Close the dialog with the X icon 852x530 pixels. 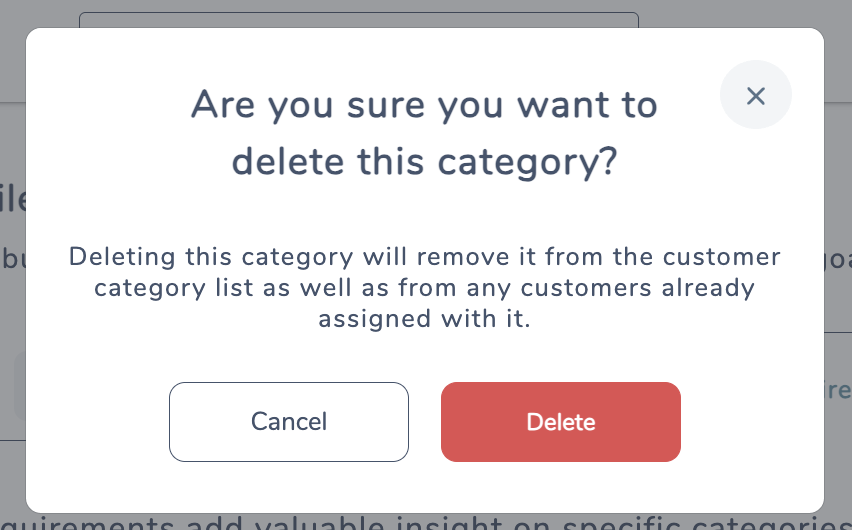coord(755,95)
